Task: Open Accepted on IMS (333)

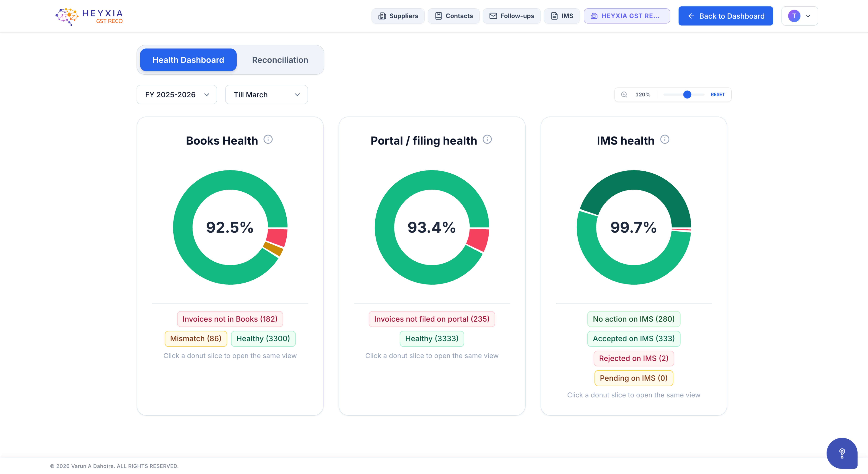Action: click(634, 338)
